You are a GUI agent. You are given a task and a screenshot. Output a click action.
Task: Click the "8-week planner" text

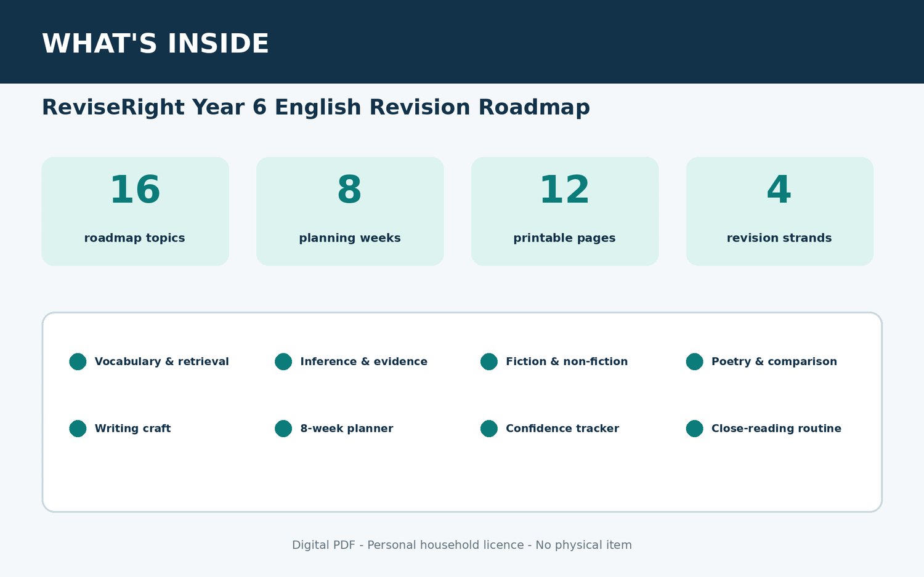[x=347, y=429]
